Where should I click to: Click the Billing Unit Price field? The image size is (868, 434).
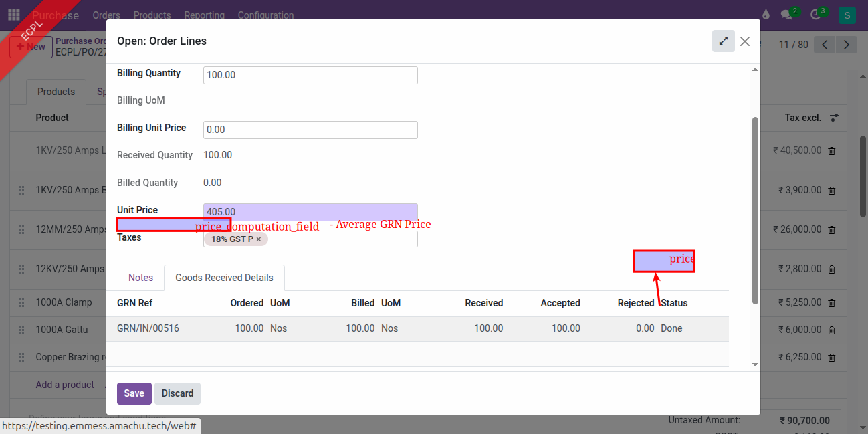point(310,130)
